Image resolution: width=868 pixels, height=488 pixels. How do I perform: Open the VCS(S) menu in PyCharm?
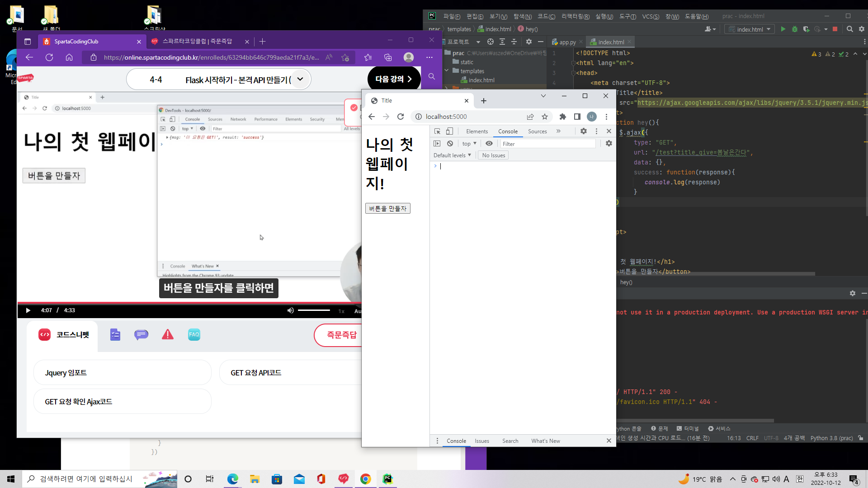(651, 16)
